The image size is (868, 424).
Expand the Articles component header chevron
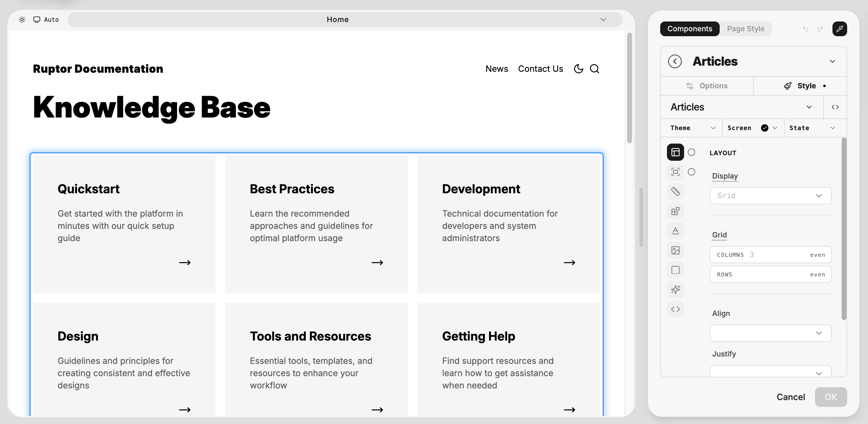(x=832, y=61)
